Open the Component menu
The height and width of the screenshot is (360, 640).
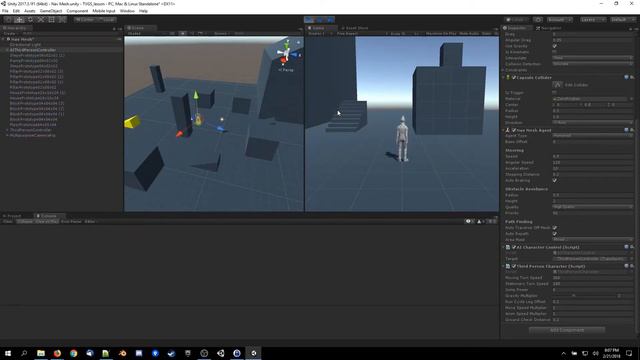(77, 11)
